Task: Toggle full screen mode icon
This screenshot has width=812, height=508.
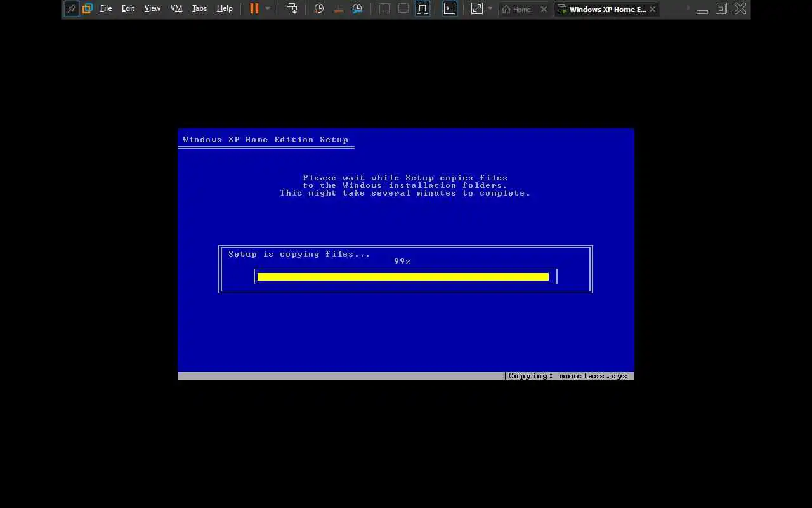Action: pos(422,9)
